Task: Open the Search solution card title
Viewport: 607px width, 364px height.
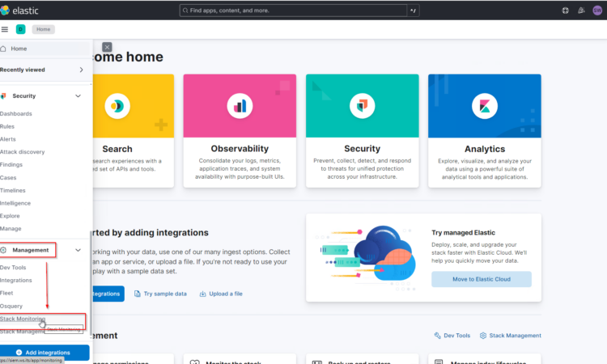Action: pyautogui.click(x=117, y=149)
